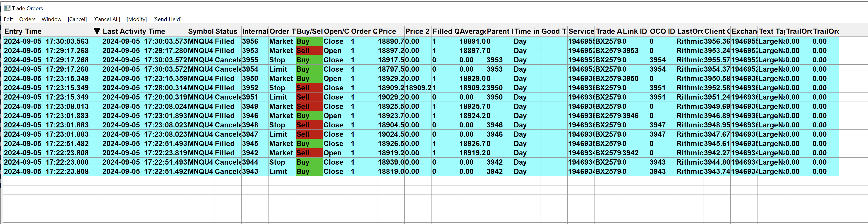Screen dimensions: 868x224
Task: Click the [Cancel] button
Action: [77, 19]
